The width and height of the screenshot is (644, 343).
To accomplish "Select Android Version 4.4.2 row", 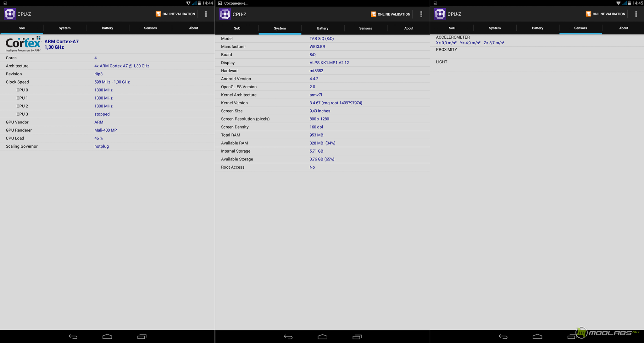I will [x=322, y=79].
